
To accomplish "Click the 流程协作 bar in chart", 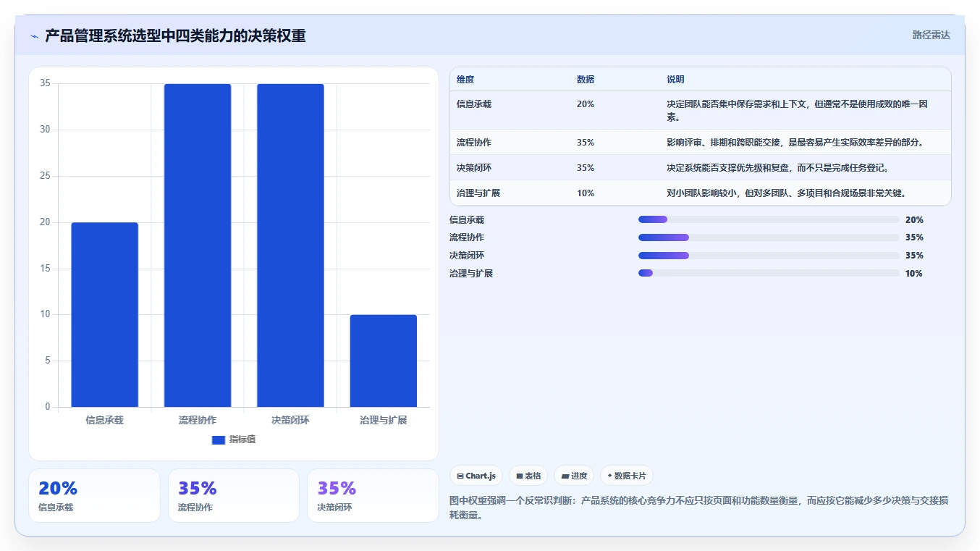I will tap(198, 245).
